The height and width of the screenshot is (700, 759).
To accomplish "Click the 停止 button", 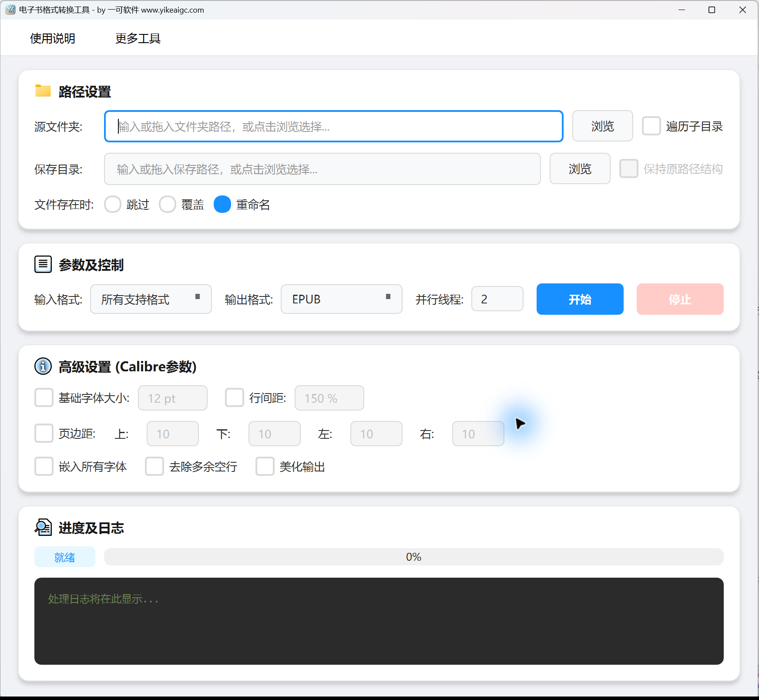I will (x=680, y=299).
